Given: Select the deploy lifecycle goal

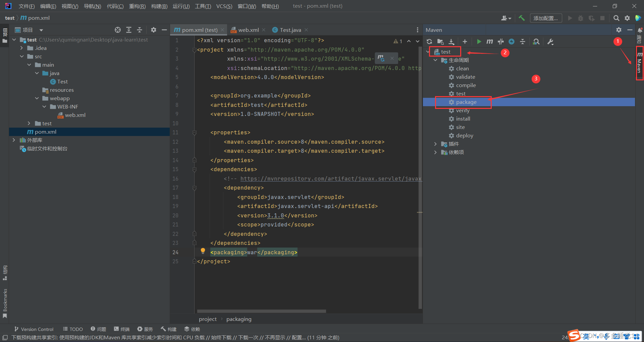Looking at the screenshot, I should click(x=465, y=136).
